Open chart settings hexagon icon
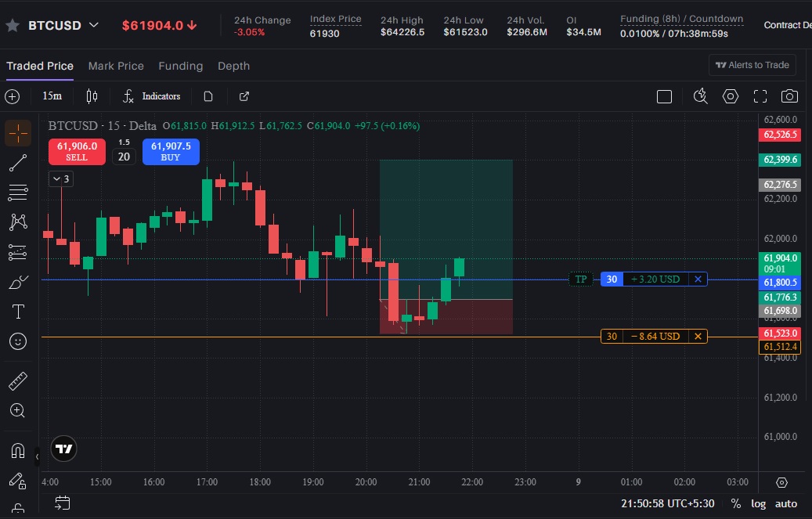This screenshot has height=519, width=812. 731,96
